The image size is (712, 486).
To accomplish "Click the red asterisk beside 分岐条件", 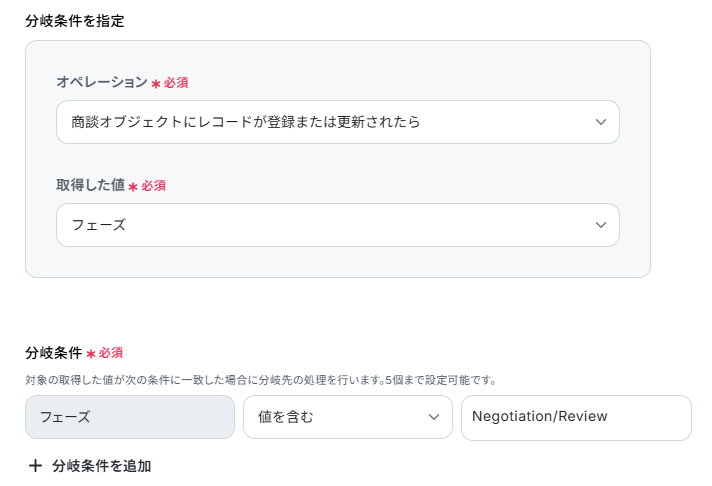I will [x=91, y=354].
